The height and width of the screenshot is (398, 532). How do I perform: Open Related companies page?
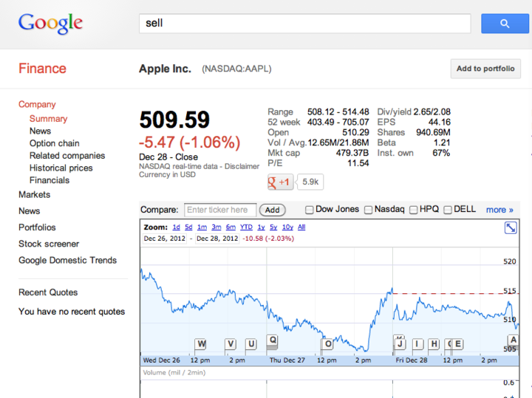(67, 156)
